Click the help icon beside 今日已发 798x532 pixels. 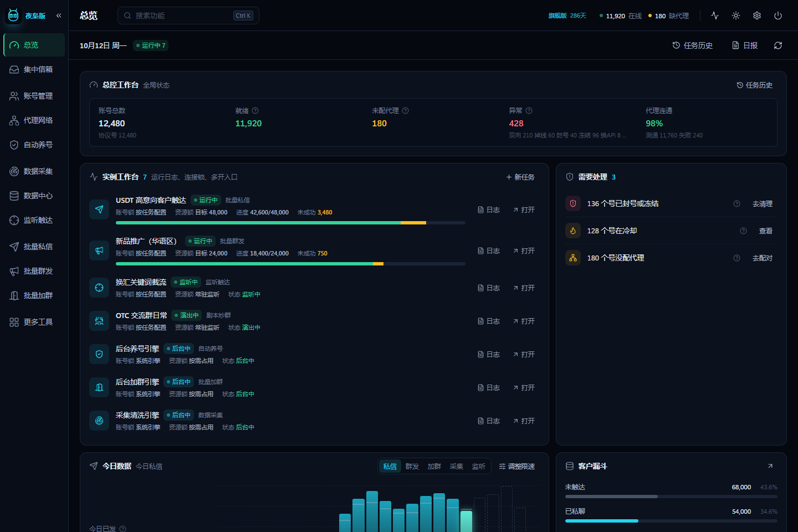coord(123,529)
